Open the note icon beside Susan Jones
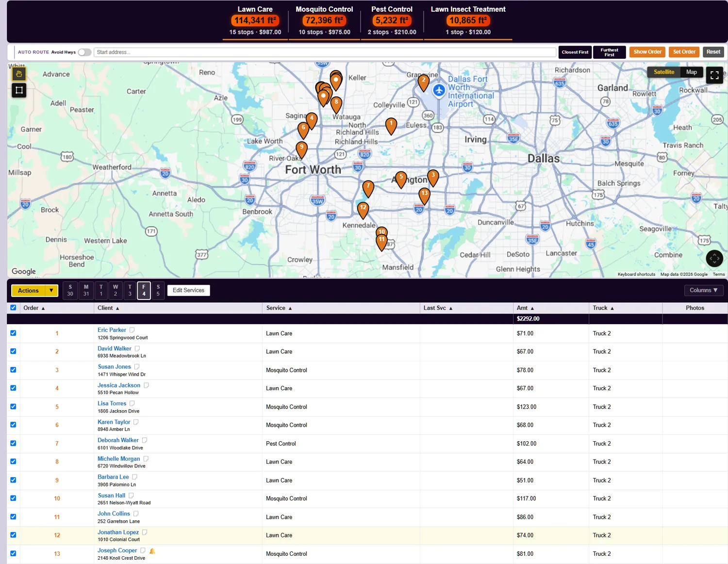Screen dimensions: 728x564 coord(137,367)
